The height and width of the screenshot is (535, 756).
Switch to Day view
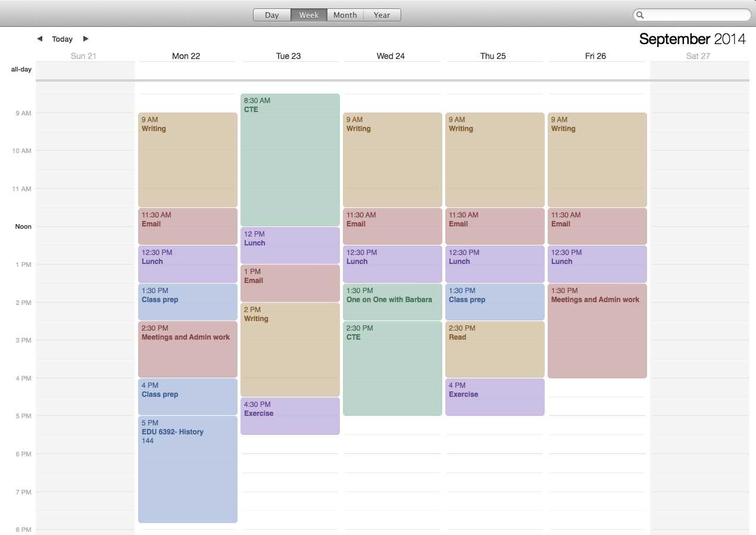click(x=272, y=15)
